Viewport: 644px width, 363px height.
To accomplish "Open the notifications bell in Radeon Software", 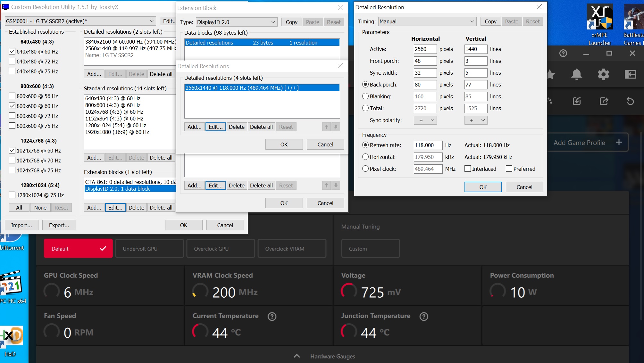I will (576, 74).
